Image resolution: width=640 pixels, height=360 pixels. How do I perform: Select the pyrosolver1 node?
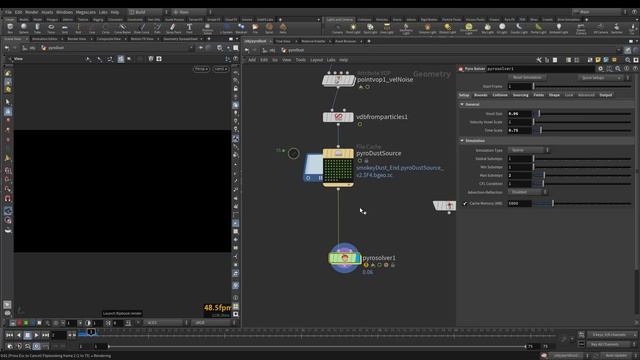[345, 258]
